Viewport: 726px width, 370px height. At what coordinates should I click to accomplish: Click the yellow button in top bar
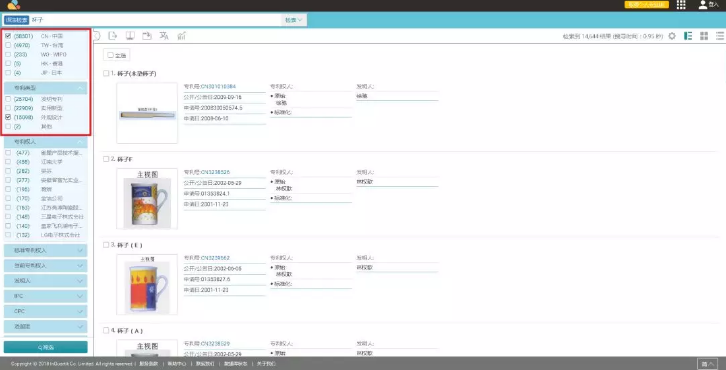click(x=646, y=5)
